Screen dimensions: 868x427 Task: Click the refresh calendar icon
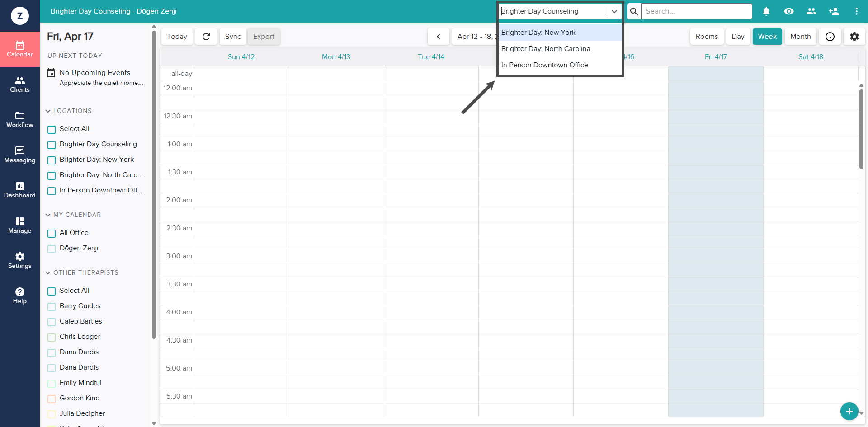tap(206, 37)
